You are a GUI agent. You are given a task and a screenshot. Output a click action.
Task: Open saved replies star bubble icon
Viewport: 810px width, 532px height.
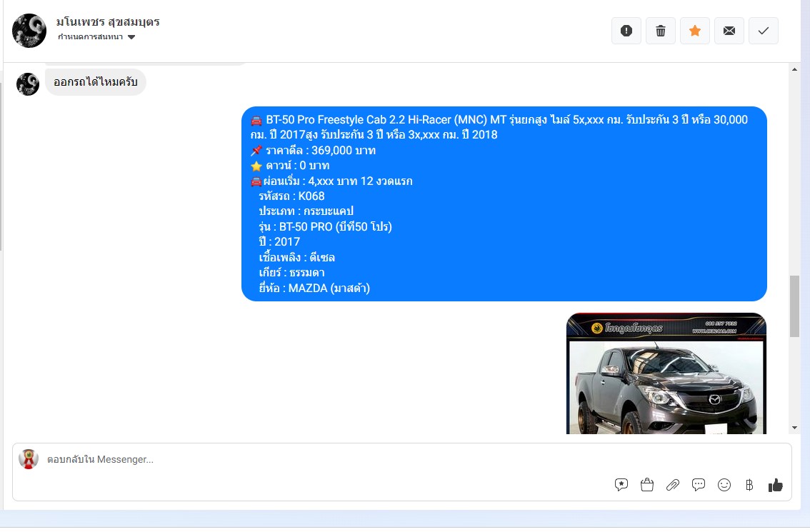pos(621,484)
